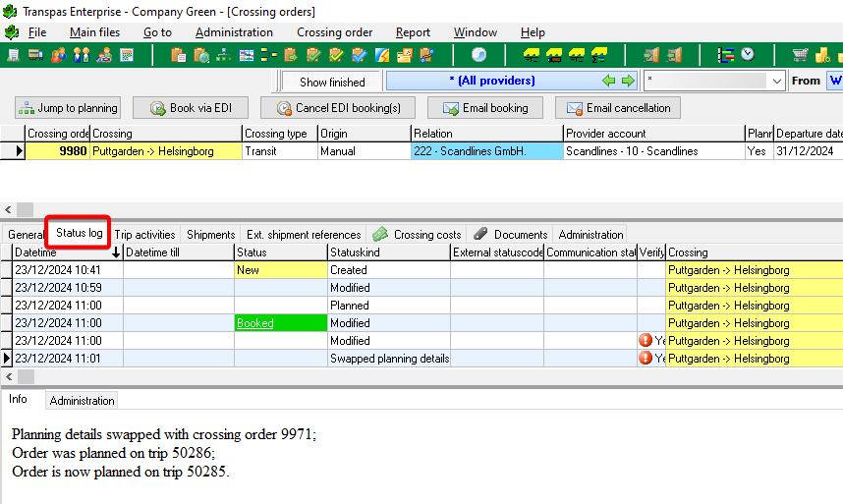Click the Book via EDI button
Screen dimensions: 843x504
[x=191, y=108]
